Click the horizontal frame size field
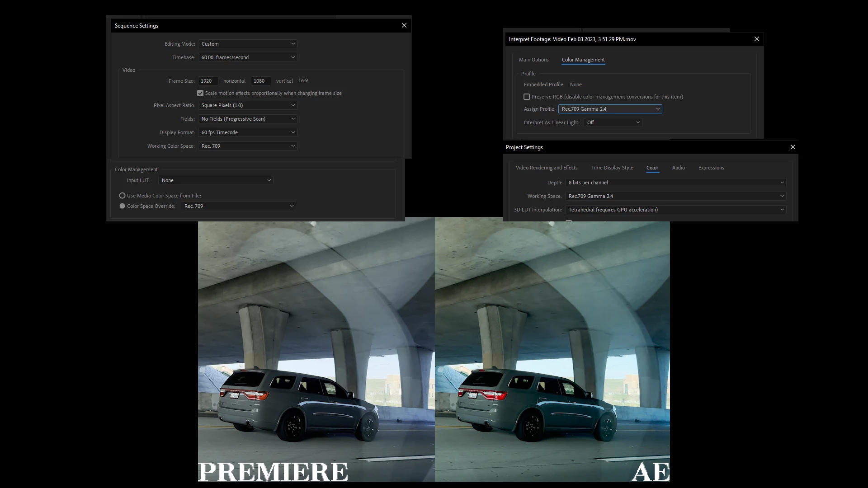The height and width of the screenshot is (488, 868). (208, 81)
